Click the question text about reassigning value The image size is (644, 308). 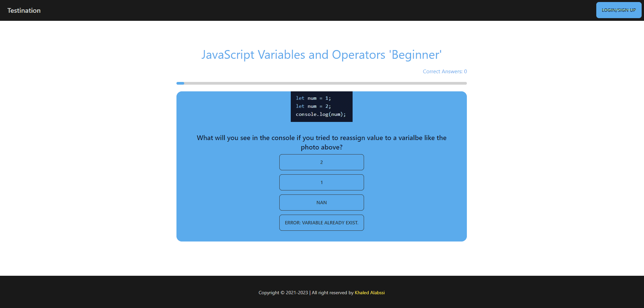(x=321, y=138)
